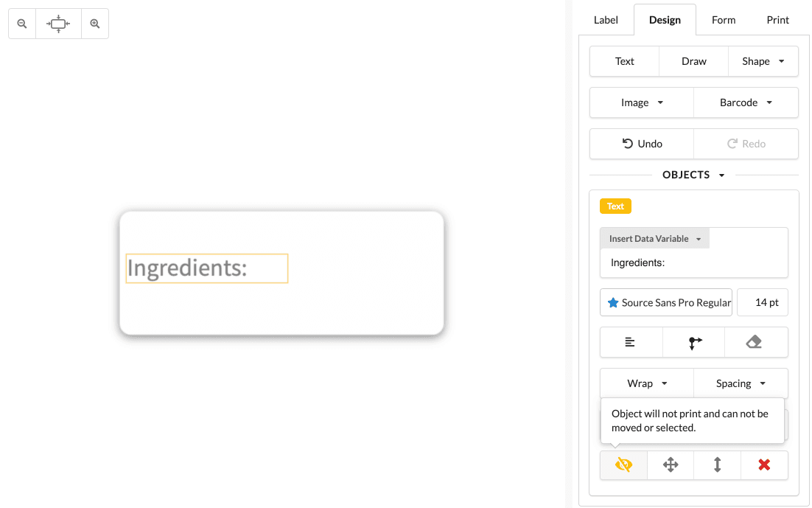Toggle the object non-printing visibility eye

[623, 465]
